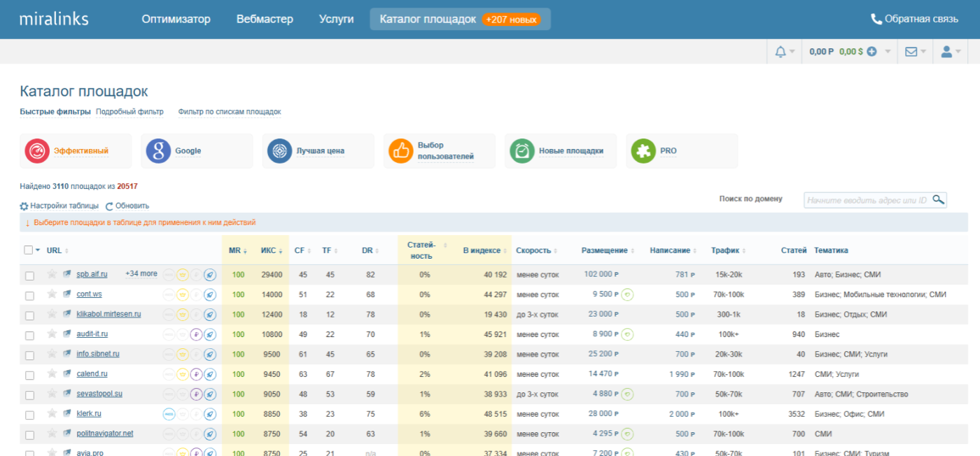Screen dimensions: 980x456
Task: Select the klerk.ru checkbox
Action: pyautogui.click(x=29, y=415)
